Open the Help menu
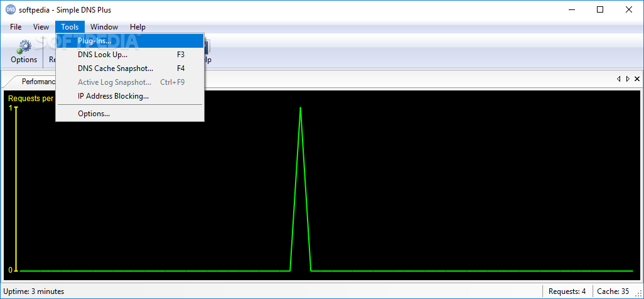The image size is (644, 299). [137, 27]
